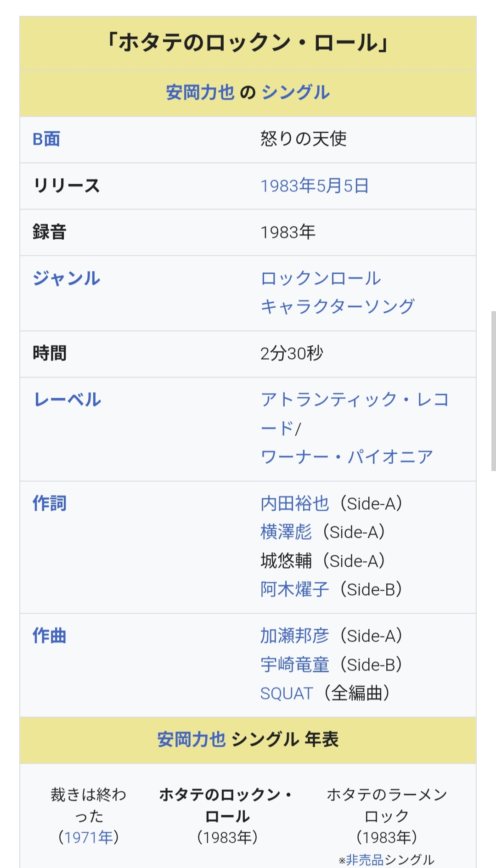Screen dimensions: 496x868
Task: Click the page scrollbar on right edge
Action: tap(493, 390)
